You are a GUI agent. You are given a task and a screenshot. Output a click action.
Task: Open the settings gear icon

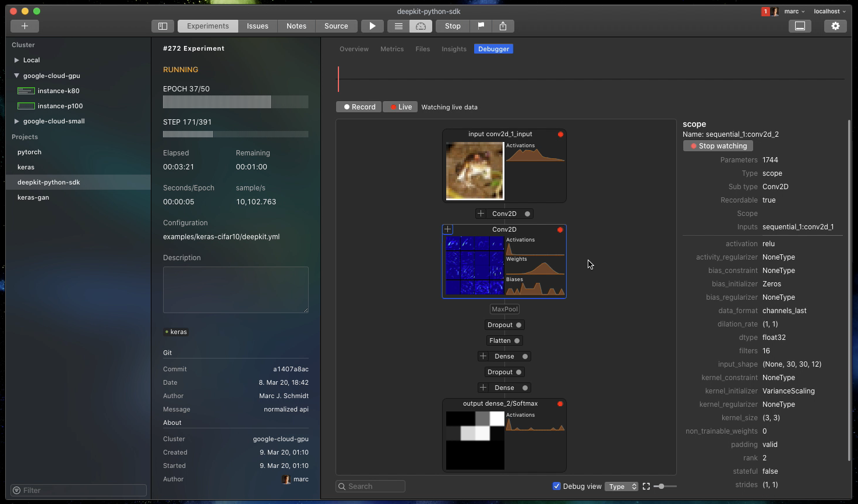click(x=835, y=26)
